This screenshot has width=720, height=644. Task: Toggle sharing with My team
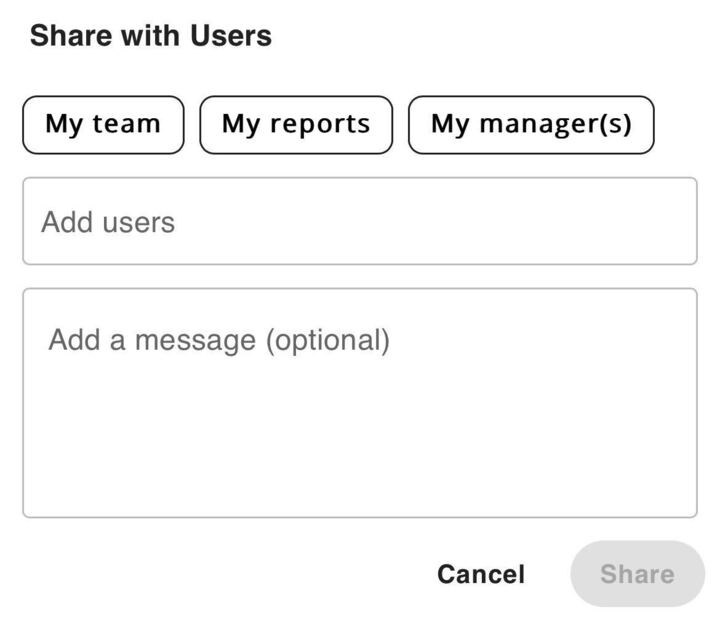pos(103,125)
